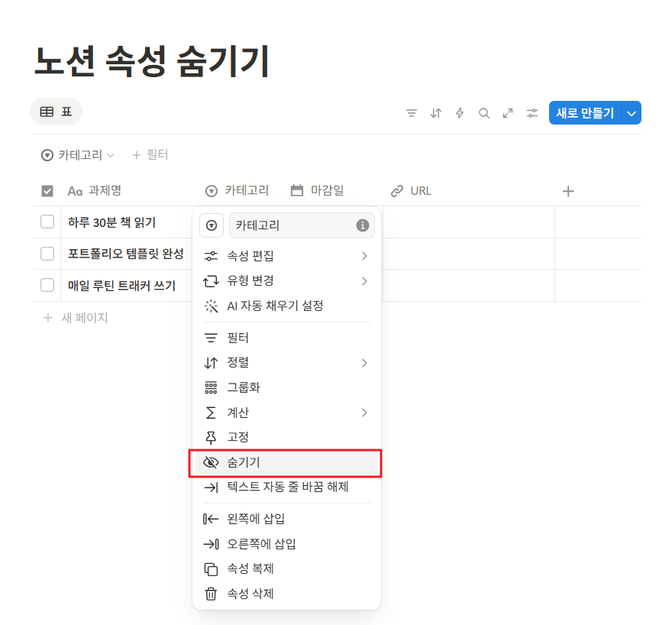Click the table icon next to 표
The width and height of the screenshot is (672, 625).
44,112
